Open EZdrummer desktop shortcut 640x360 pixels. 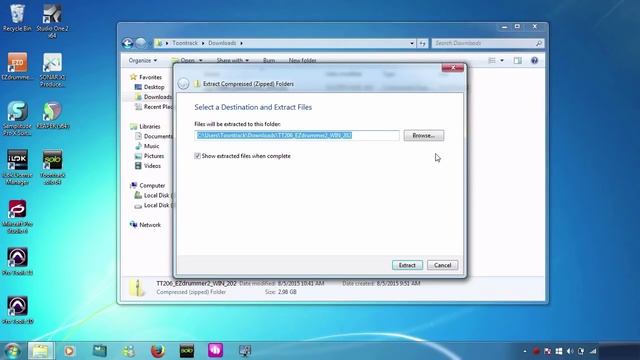(17, 65)
